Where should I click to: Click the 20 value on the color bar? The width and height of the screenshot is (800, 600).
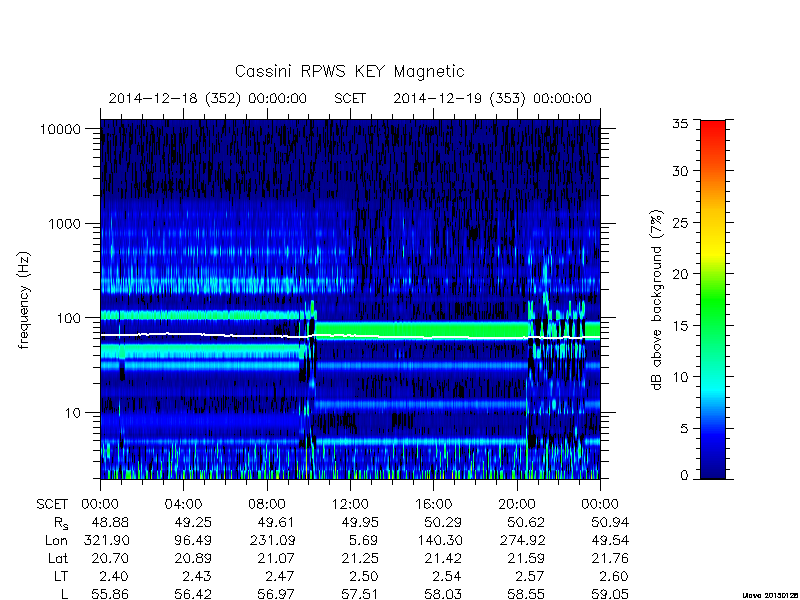[680, 274]
